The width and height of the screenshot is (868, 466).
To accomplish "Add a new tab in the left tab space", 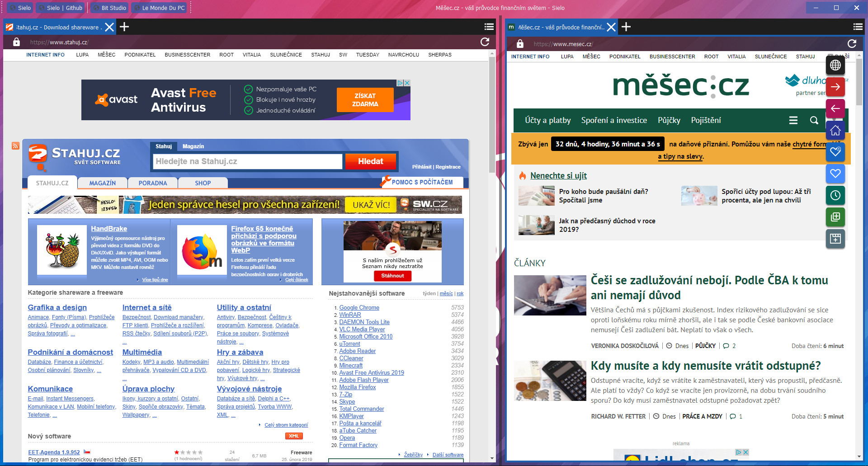I will tap(124, 27).
